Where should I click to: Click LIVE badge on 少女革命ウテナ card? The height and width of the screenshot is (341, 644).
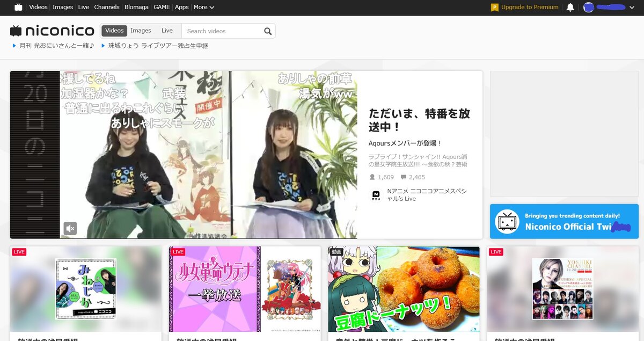pos(178,252)
